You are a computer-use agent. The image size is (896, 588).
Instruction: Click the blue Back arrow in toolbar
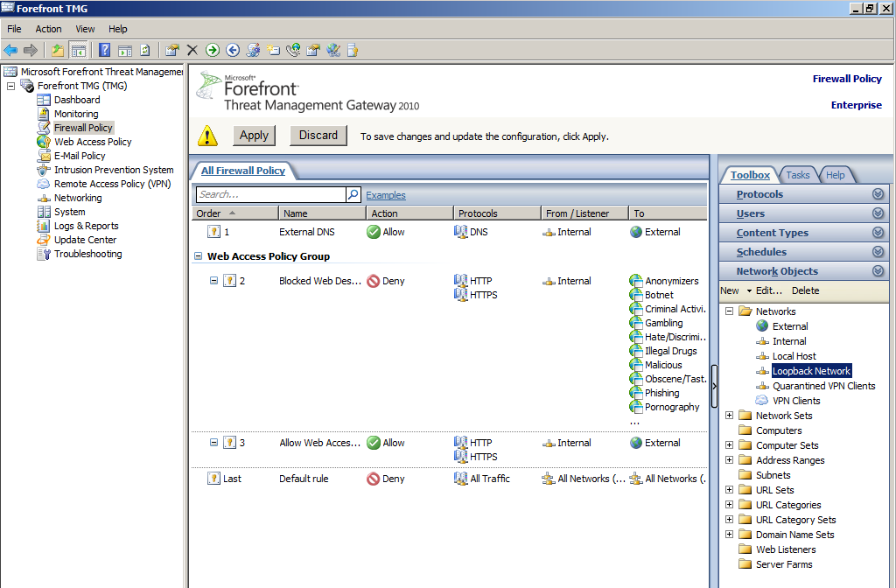(x=10, y=51)
